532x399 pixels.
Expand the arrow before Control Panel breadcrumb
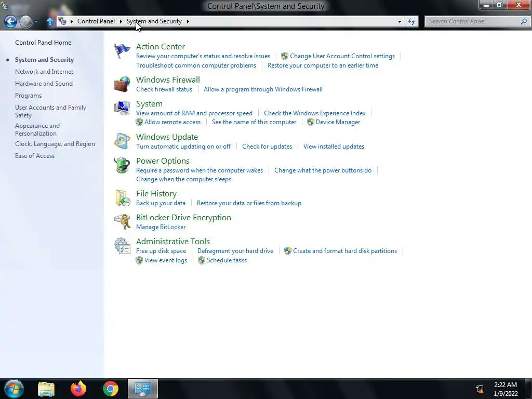point(72,21)
